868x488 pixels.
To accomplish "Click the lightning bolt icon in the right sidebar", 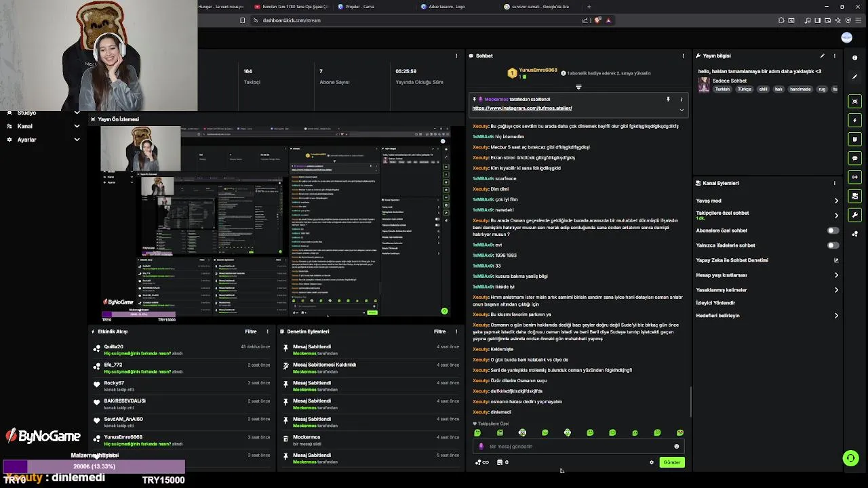I will [x=854, y=120].
